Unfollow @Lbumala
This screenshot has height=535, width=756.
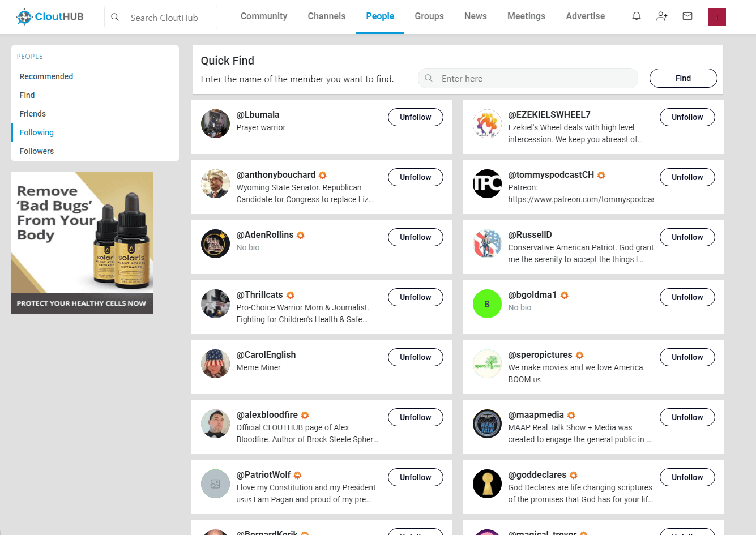pyautogui.click(x=415, y=117)
